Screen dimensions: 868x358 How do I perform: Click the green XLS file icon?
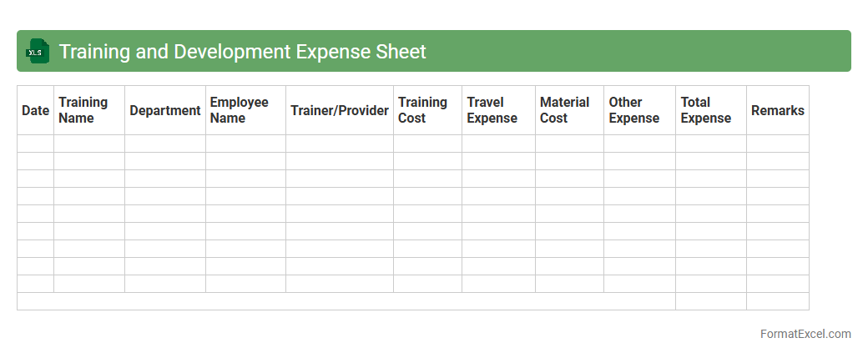38,52
